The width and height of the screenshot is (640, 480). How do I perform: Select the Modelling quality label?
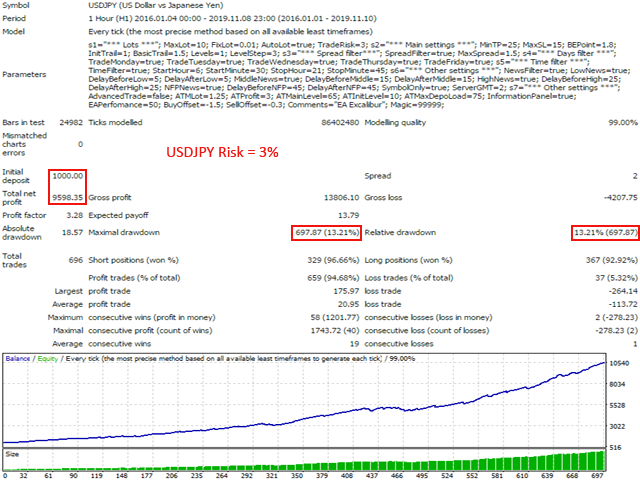click(x=395, y=122)
